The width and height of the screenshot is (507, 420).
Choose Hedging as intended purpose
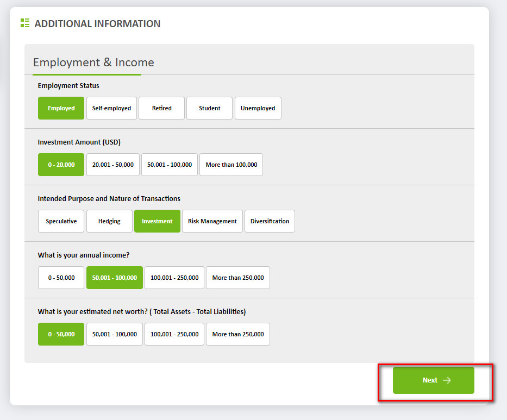click(109, 221)
